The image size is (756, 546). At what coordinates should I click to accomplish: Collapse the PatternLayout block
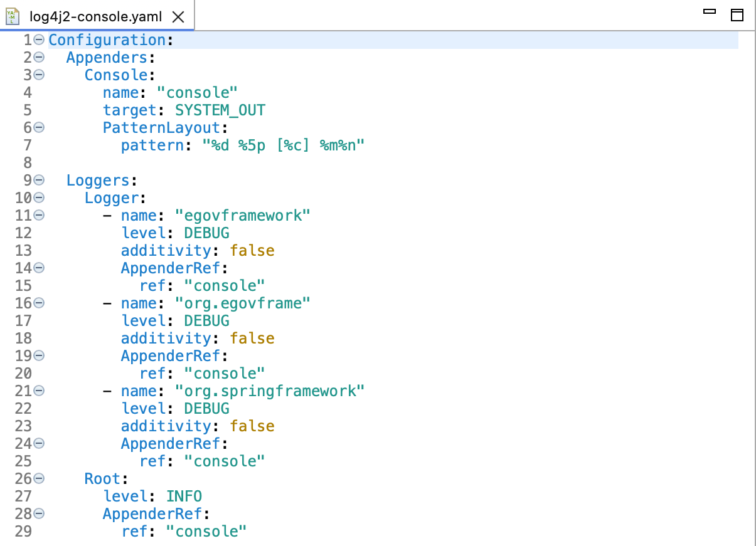point(38,127)
